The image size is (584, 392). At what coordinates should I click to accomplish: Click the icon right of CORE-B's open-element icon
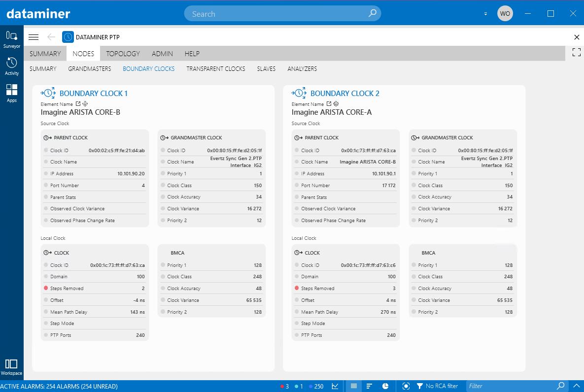click(x=85, y=104)
